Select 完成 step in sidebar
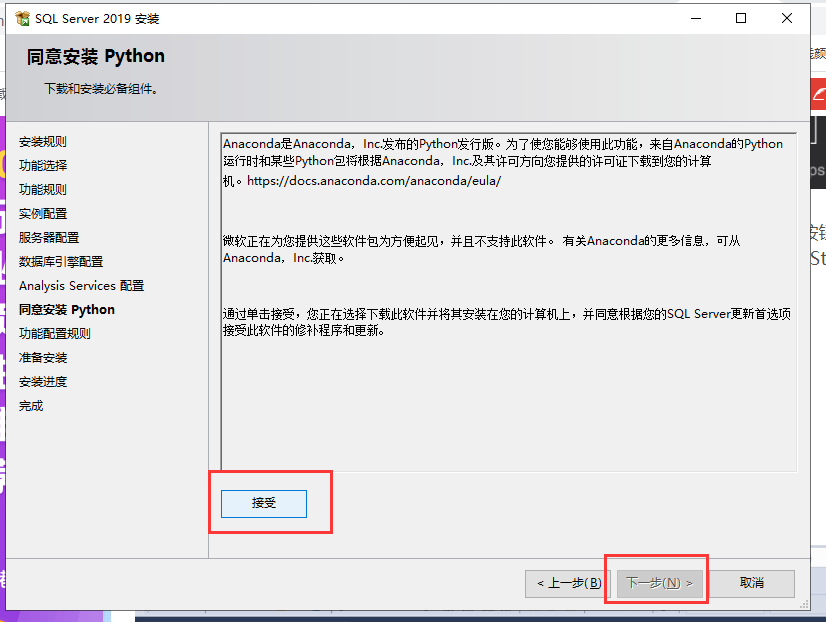Viewport: 826px width, 622px height. (x=31, y=406)
